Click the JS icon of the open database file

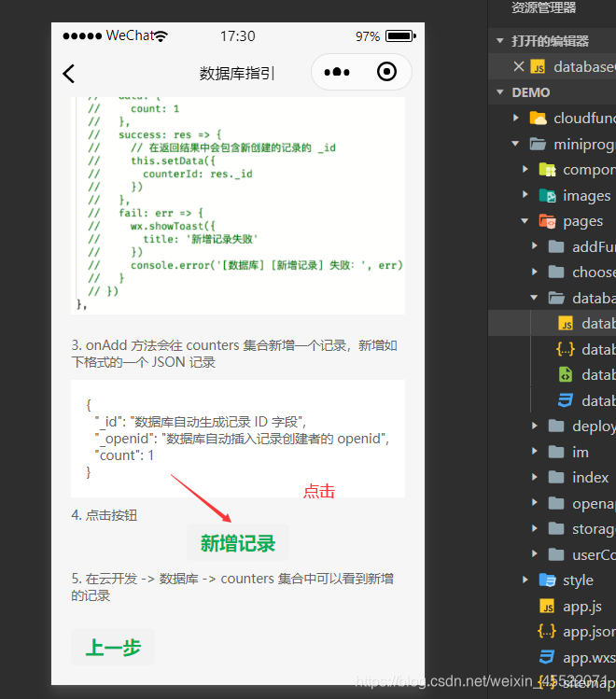click(x=538, y=67)
